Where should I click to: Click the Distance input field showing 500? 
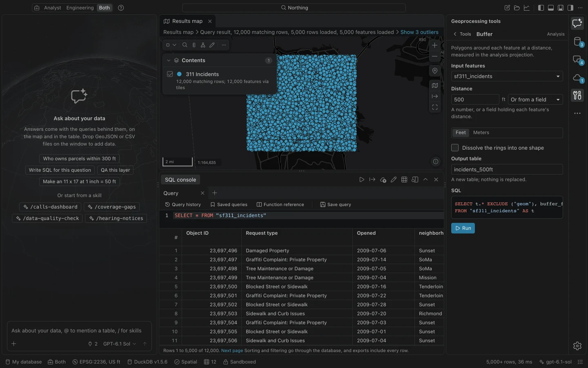point(475,100)
